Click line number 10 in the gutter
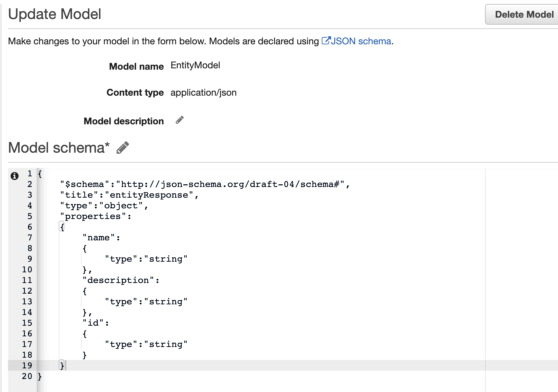Image resolution: width=558 pixels, height=392 pixels. [x=27, y=270]
